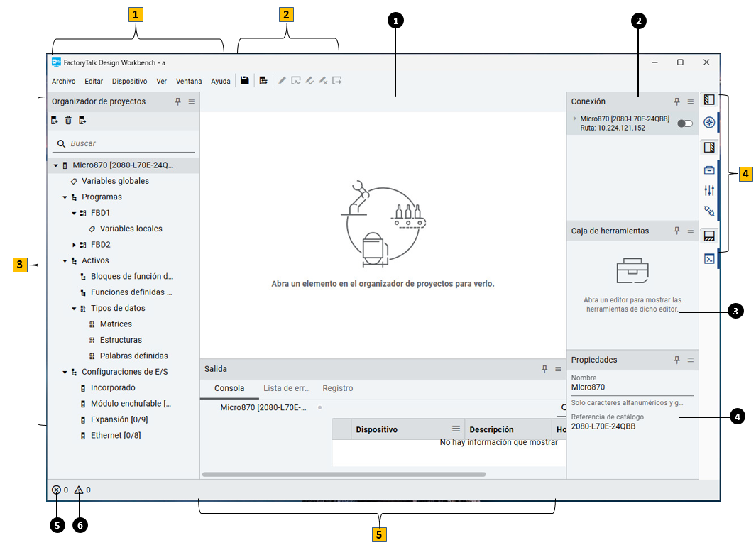Open the Ventana menu
756x545 pixels.
coord(189,81)
